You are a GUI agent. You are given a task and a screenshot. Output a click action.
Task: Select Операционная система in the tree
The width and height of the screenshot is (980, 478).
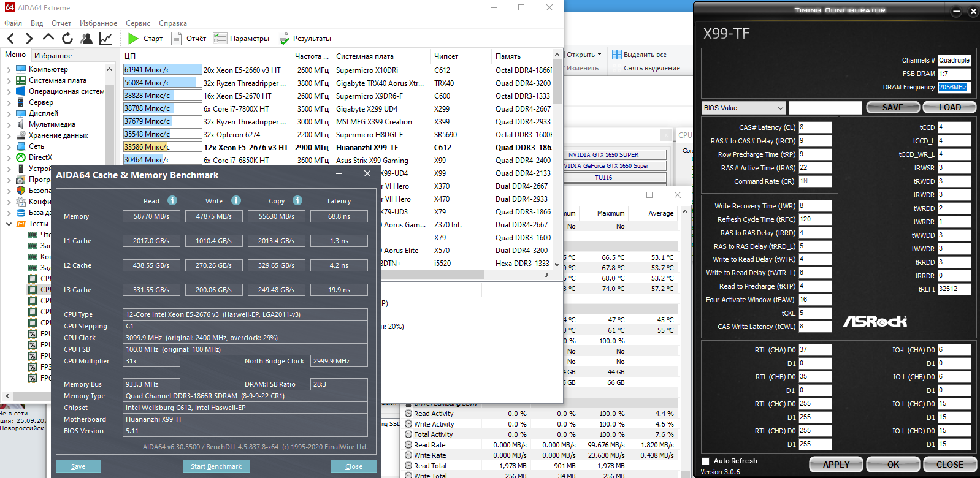pyautogui.click(x=67, y=91)
